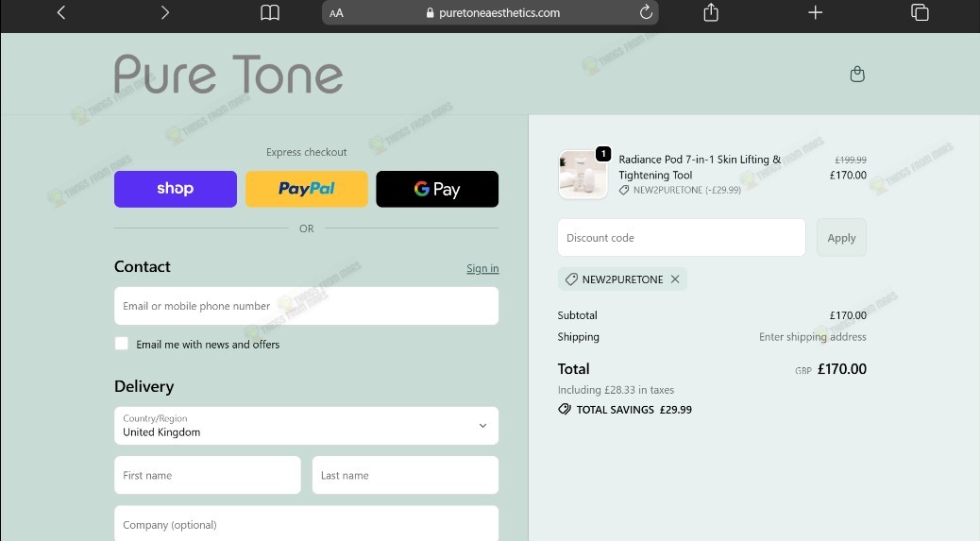Click the Company (optional) field
Viewport: 980px width, 541px height.
coord(306,523)
